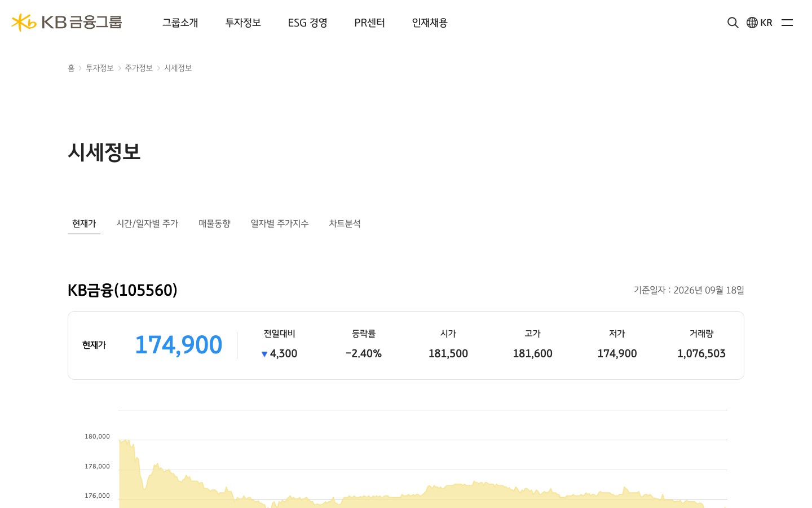
Task: Click the 전일대비 column label
Action: 280,334
